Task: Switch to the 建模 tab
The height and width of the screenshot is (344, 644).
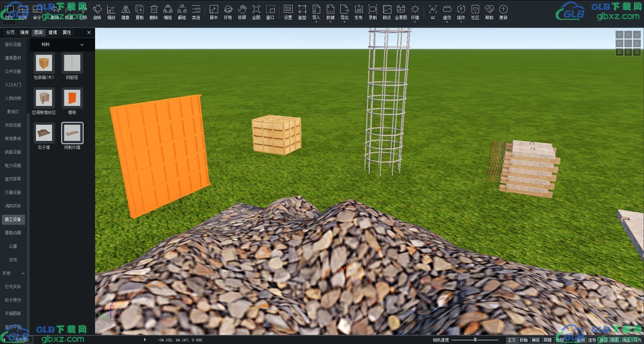Action: point(53,32)
